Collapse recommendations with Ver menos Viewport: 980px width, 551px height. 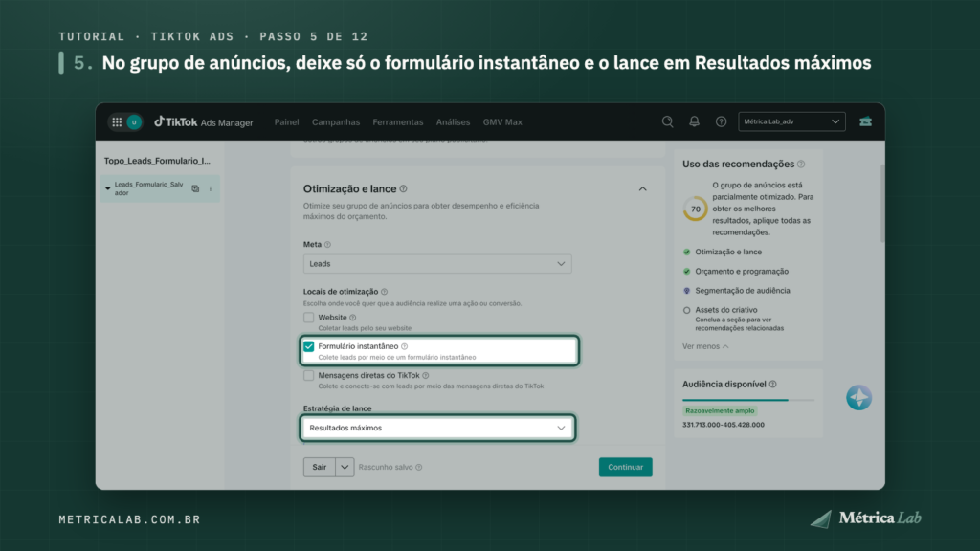click(x=705, y=346)
